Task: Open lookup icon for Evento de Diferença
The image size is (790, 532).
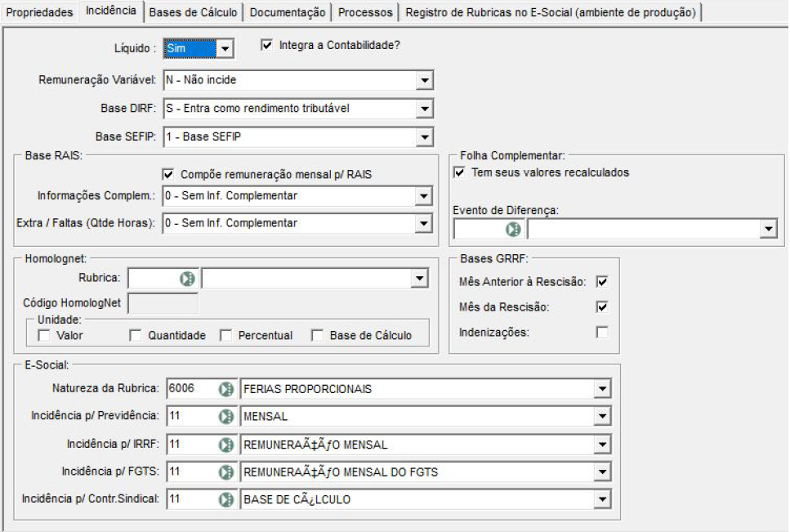Action: click(513, 229)
